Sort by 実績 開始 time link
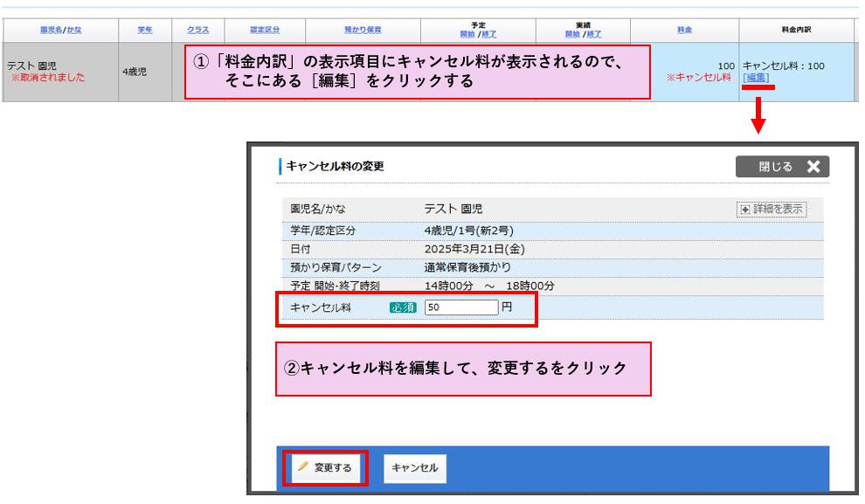 pyautogui.click(x=573, y=34)
